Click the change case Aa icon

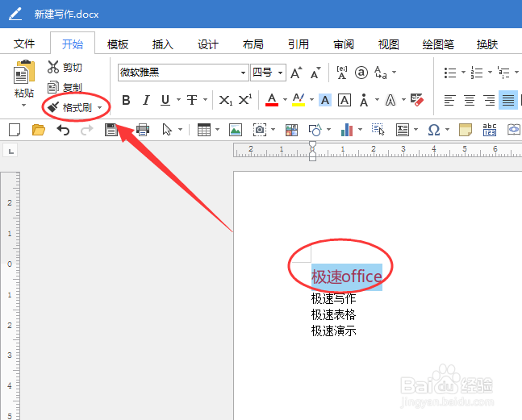click(x=381, y=73)
